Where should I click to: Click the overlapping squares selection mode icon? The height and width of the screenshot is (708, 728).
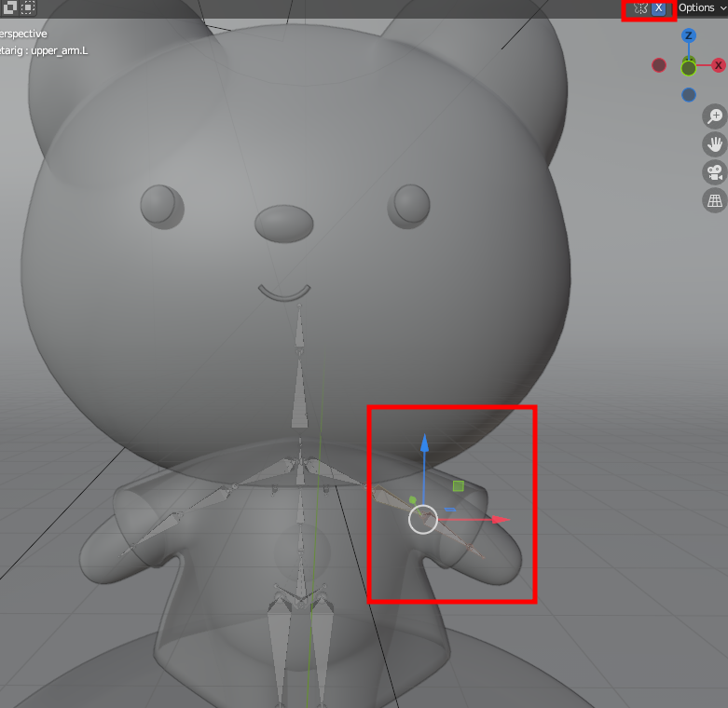(x=9, y=7)
